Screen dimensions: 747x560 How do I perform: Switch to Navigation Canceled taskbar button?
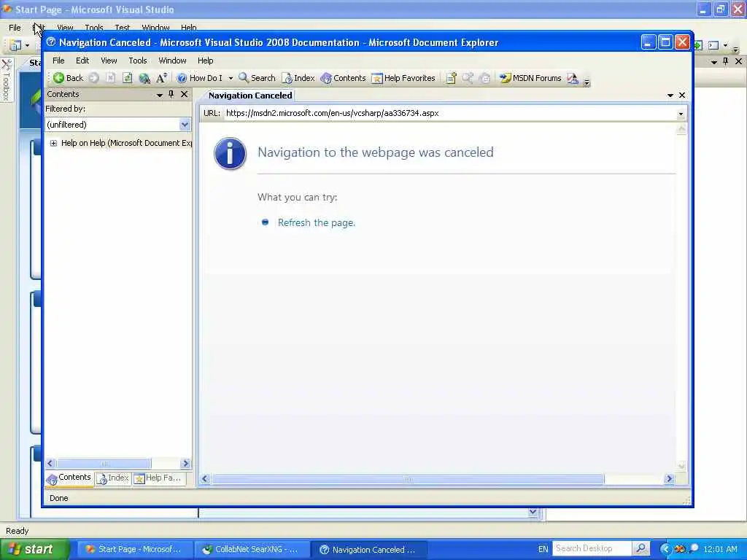pos(368,549)
